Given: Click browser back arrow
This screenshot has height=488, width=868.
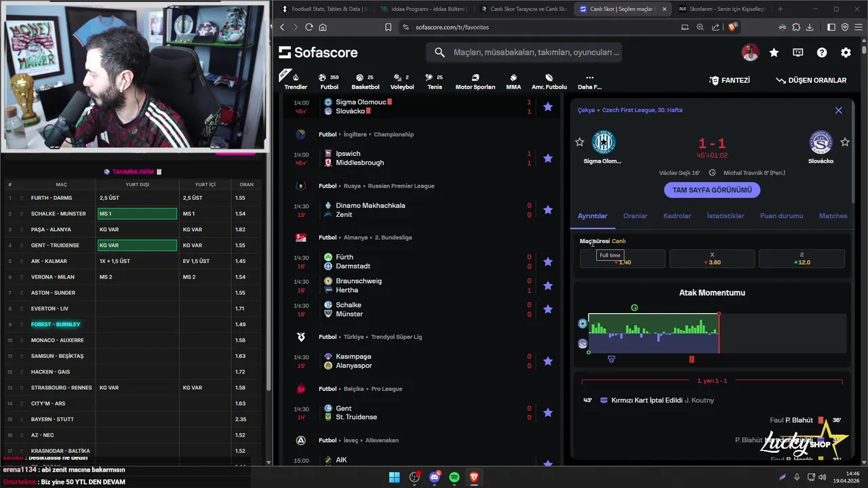Looking at the screenshot, I should point(283,27).
